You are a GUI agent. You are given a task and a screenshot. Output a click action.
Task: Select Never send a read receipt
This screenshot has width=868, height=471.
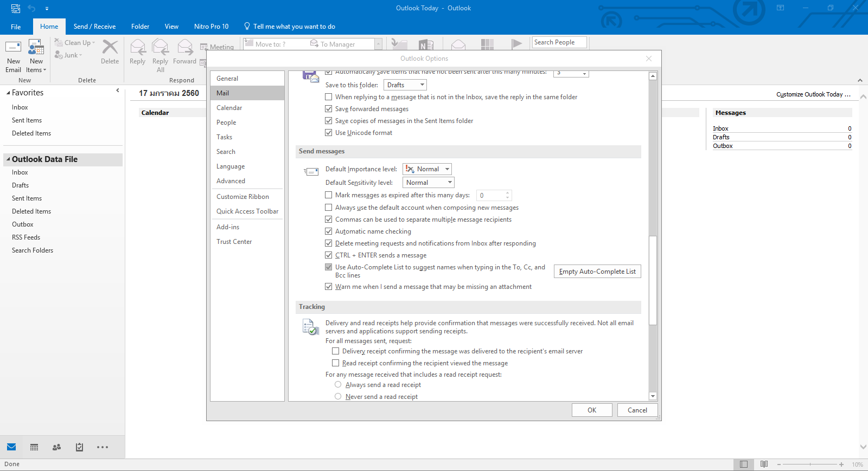click(338, 397)
